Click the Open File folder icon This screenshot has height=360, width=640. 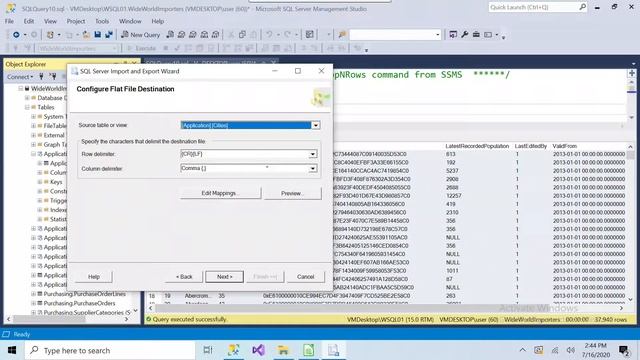pos(86,35)
